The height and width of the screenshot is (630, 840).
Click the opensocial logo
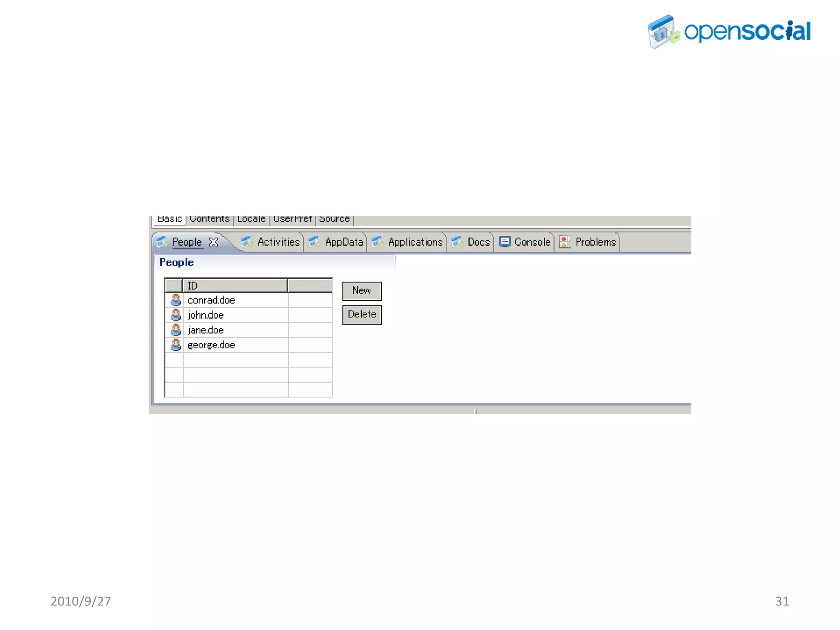tap(729, 32)
